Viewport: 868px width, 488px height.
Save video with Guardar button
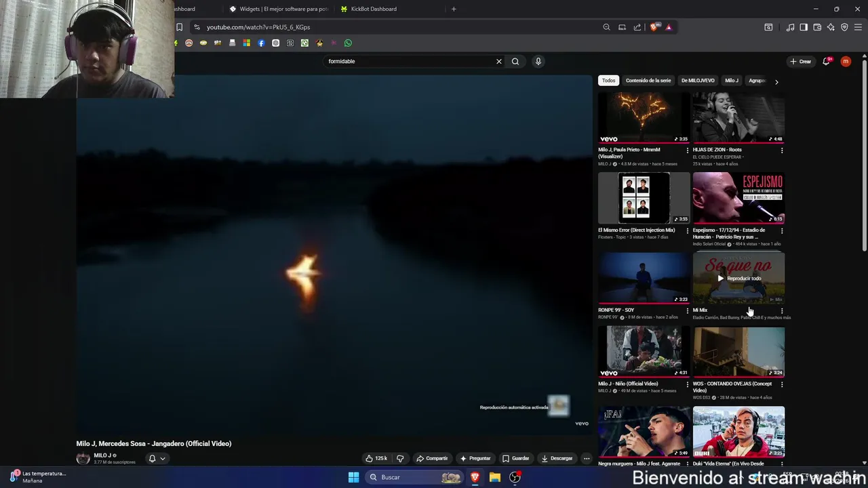pos(515,458)
